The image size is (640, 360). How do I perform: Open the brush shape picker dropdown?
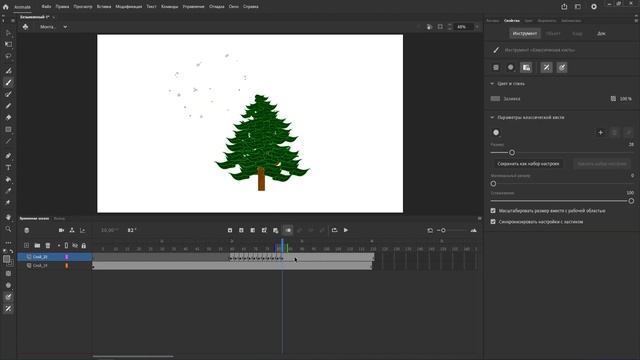(x=496, y=132)
